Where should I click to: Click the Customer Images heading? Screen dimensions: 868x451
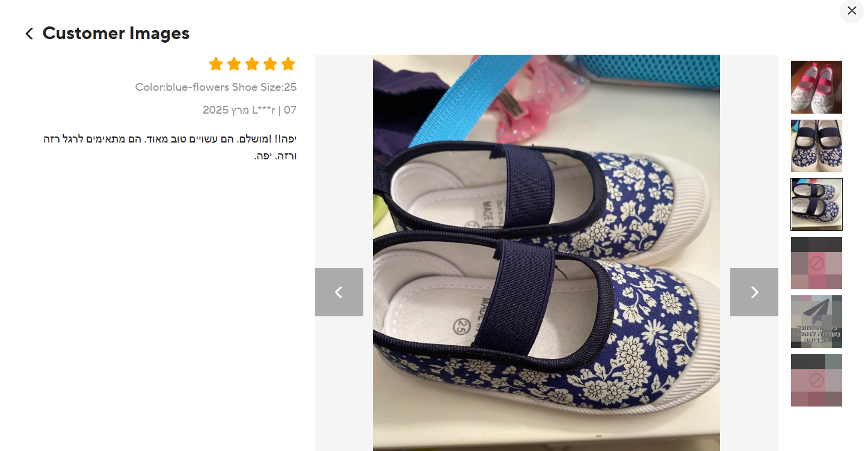click(116, 34)
